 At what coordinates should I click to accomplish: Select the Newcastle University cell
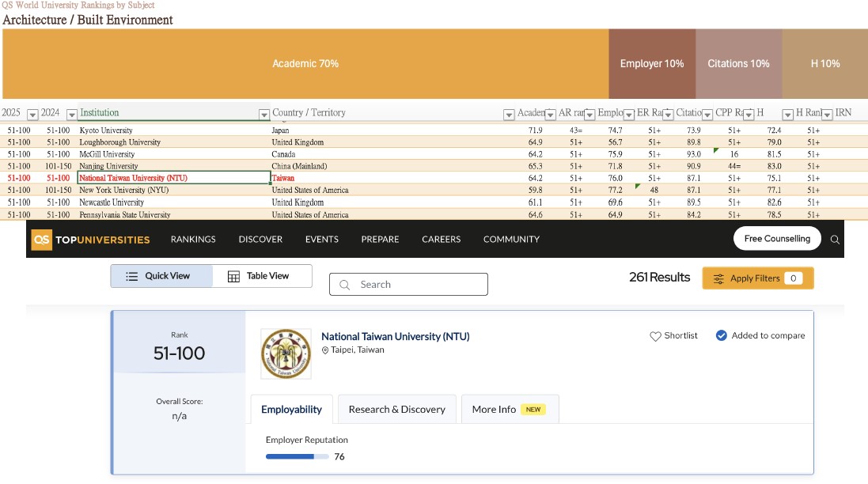click(173, 202)
